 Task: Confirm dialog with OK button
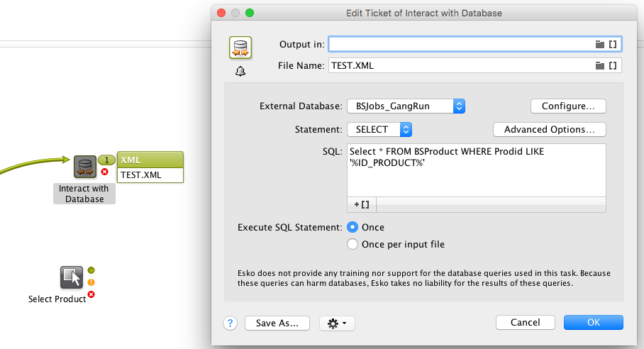click(x=594, y=322)
